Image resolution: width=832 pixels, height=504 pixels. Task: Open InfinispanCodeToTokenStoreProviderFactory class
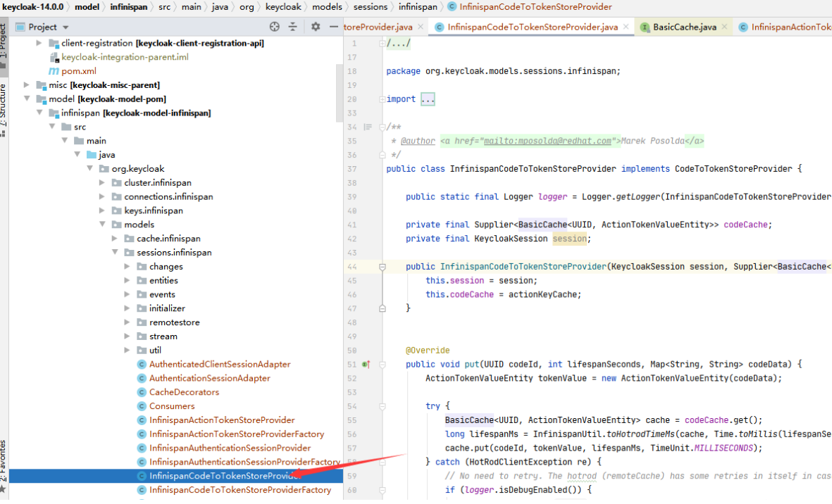pos(240,490)
